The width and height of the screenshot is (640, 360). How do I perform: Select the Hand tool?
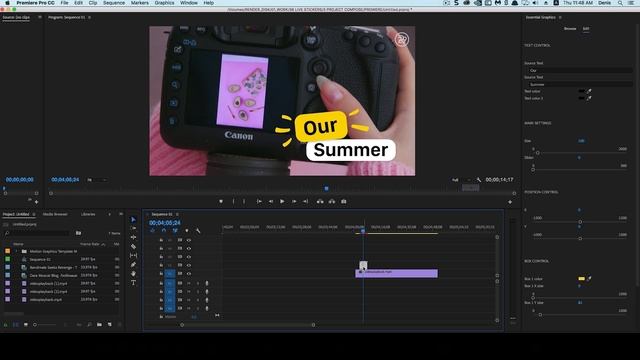pos(133,273)
